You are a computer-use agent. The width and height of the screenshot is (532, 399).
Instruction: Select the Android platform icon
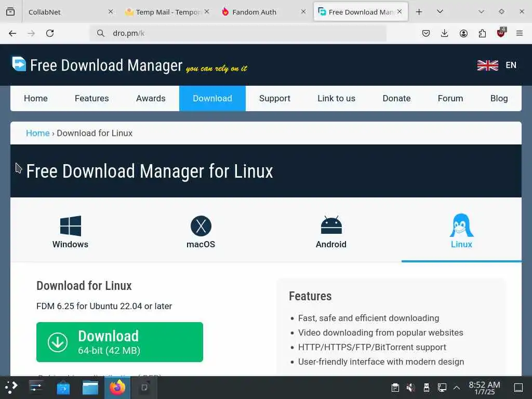coord(331,225)
